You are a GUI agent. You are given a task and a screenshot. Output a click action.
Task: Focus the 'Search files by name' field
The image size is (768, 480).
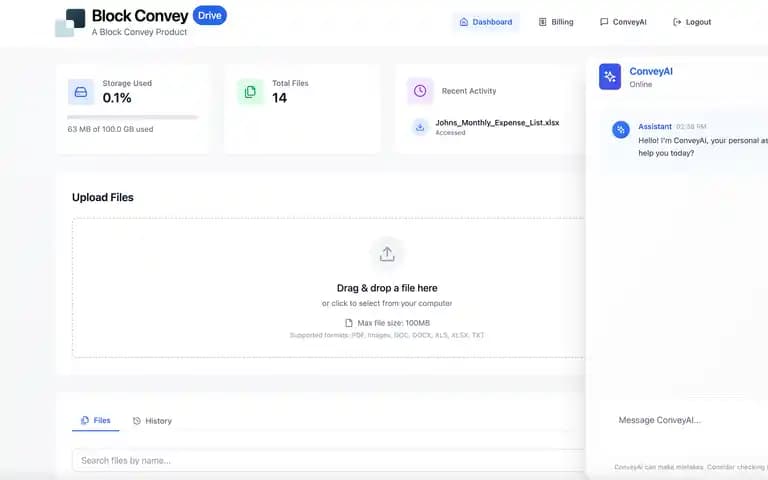(x=328, y=460)
